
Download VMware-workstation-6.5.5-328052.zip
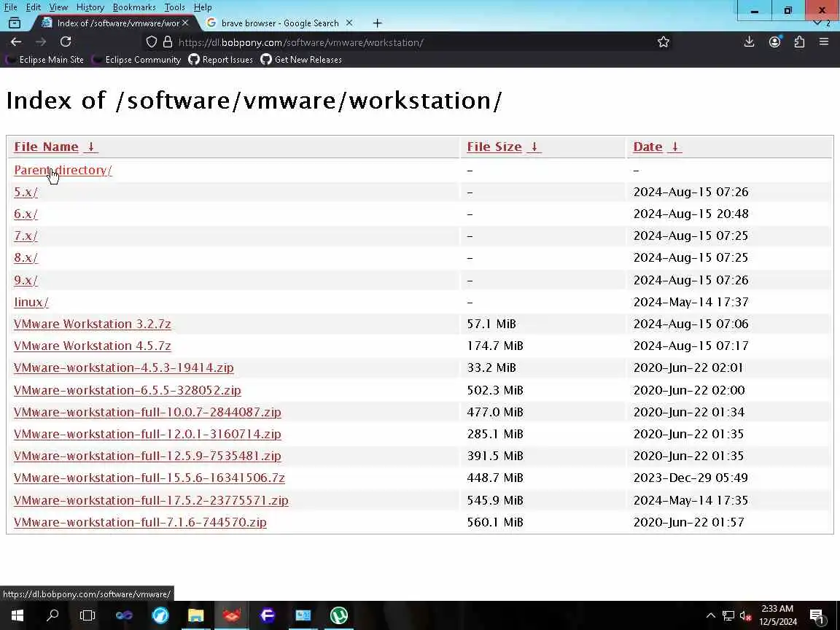[x=128, y=390]
